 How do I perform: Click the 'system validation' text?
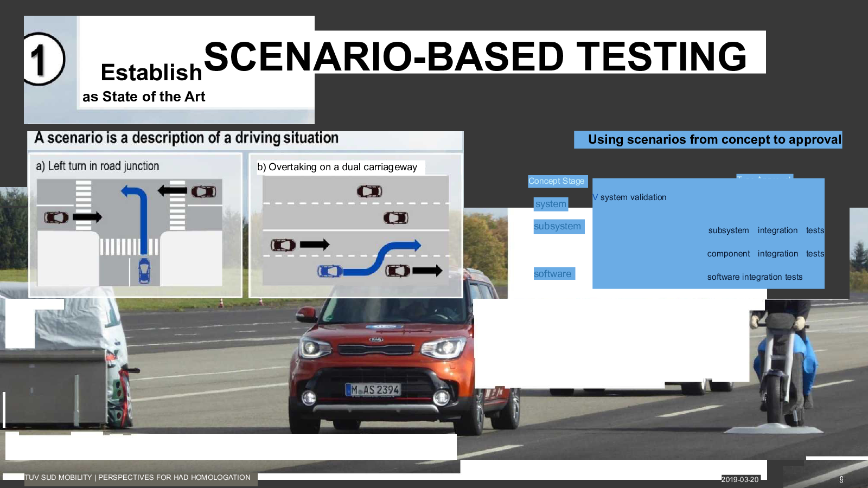(633, 197)
